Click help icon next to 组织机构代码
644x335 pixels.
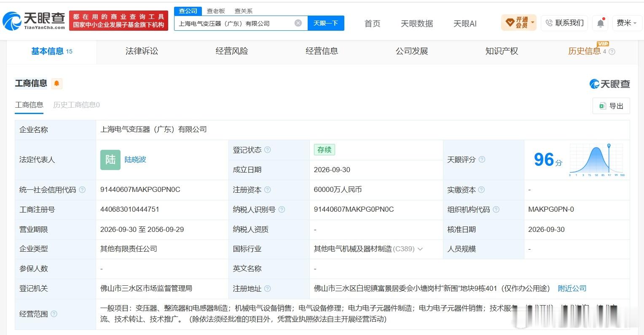tap(496, 210)
